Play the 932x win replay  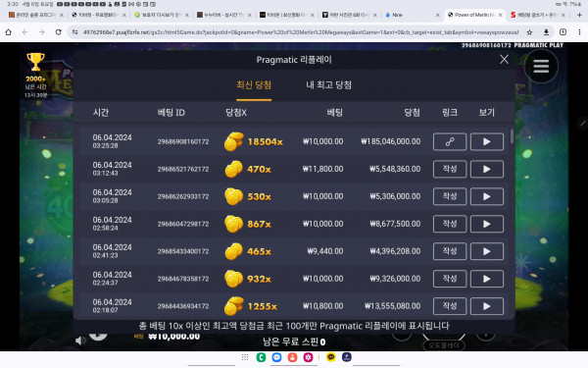(x=487, y=279)
